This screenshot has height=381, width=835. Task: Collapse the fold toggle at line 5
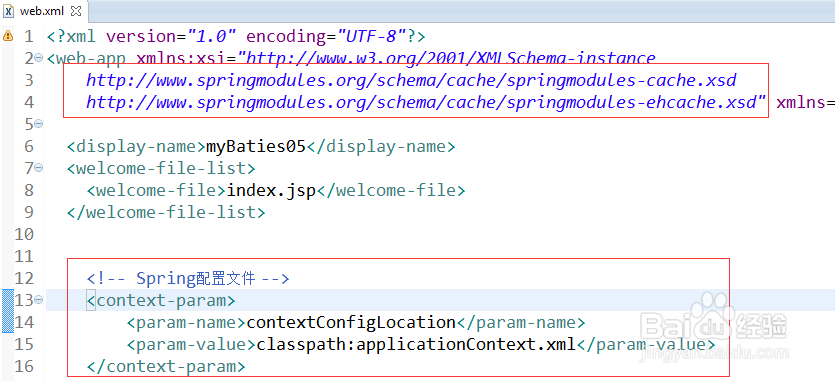pyautogui.click(x=38, y=124)
